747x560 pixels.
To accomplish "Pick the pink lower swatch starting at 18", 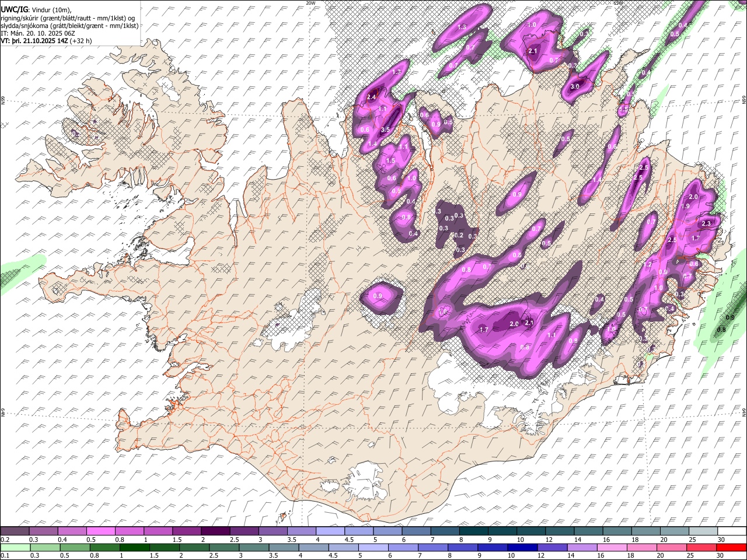I will pos(642,547).
